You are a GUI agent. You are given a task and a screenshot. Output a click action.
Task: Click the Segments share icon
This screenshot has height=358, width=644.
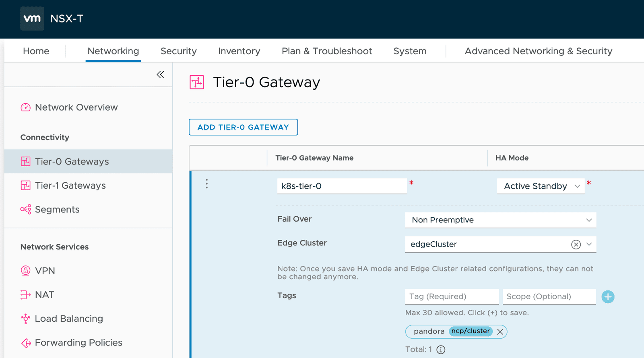pos(26,210)
